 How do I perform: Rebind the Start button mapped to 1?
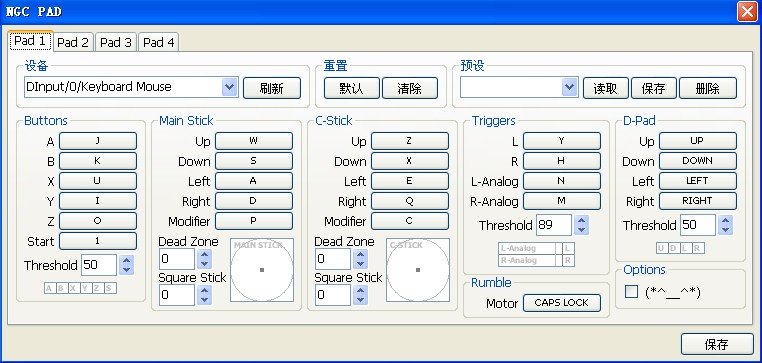pos(98,241)
